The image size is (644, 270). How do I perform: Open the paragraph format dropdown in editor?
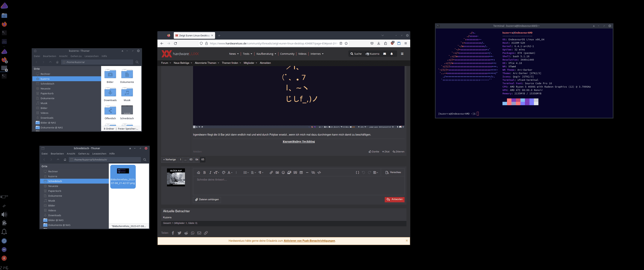tap(261, 172)
